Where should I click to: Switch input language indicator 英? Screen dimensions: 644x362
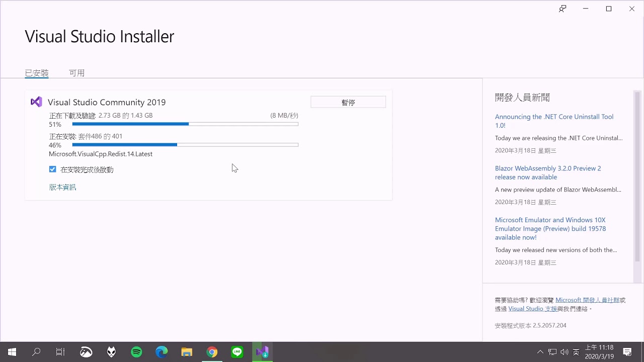[x=576, y=352]
